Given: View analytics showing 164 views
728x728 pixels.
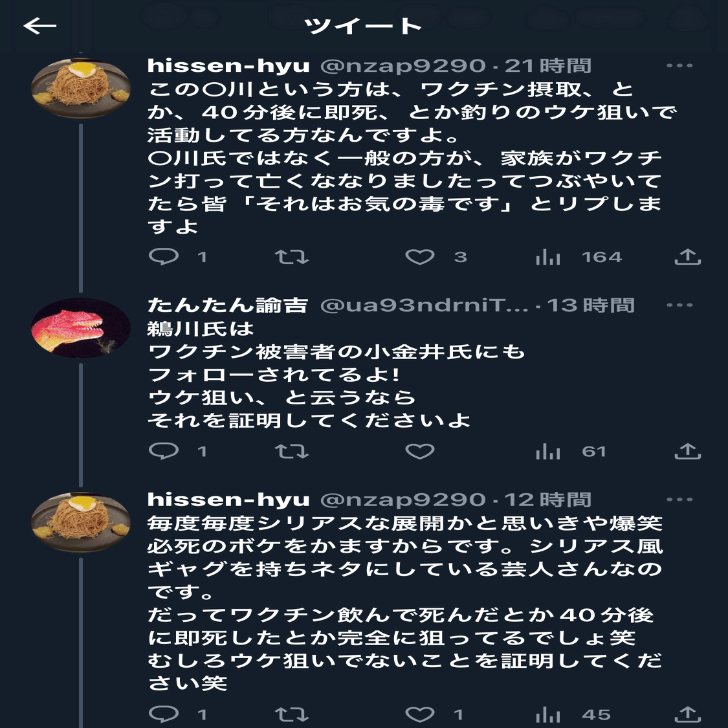Looking at the screenshot, I should [x=548, y=257].
